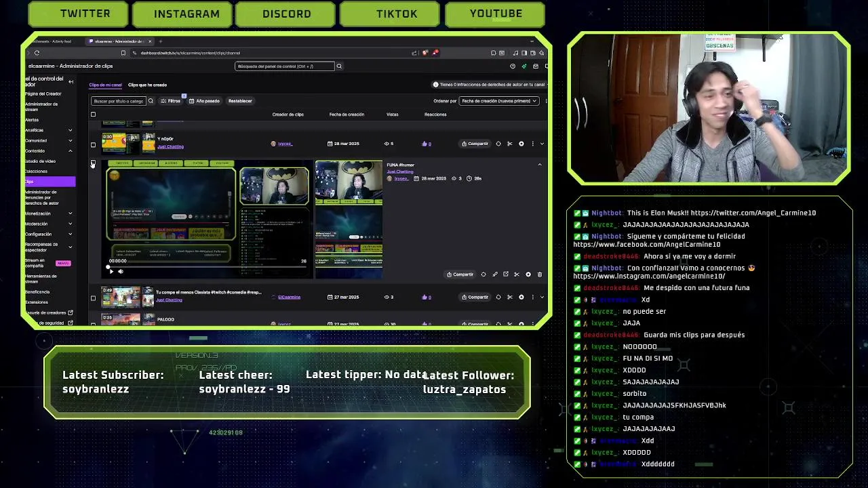Mute the FUNA #humor clip preview volume
The width and height of the screenshot is (868, 488).
coord(121,271)
